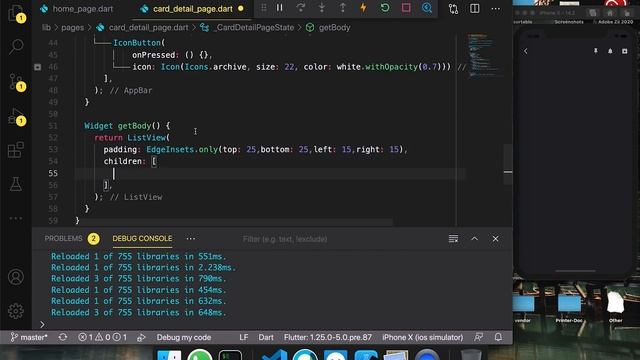The image size is (640, 360).
Task: Open Search in the activity bar
Action: click(16, 46)
